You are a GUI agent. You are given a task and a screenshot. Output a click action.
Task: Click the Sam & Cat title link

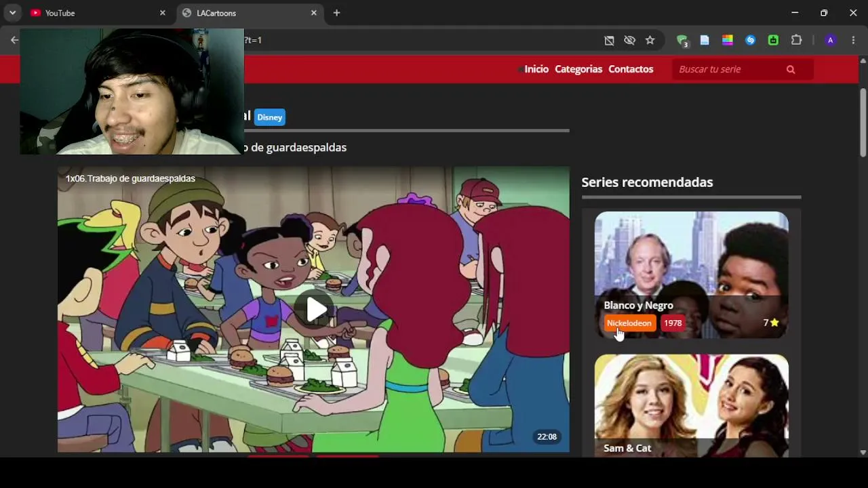point(627,448)
